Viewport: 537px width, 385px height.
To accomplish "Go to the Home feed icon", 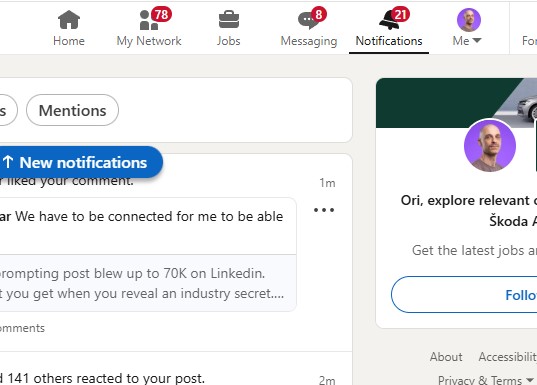I will (x=69, y=20).
